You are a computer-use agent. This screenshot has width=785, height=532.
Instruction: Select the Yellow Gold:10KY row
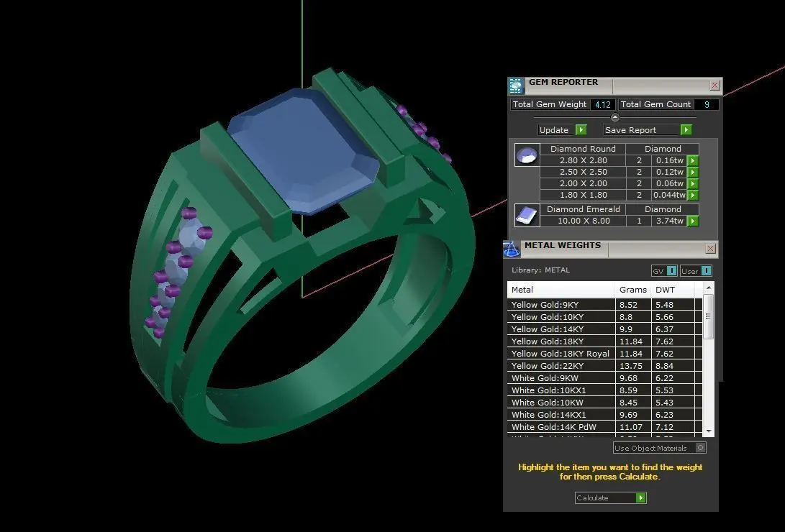(x=605, y=317)
